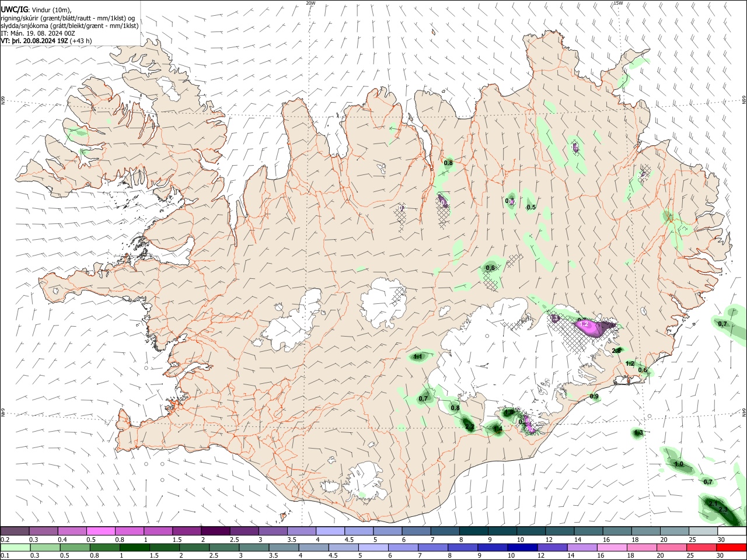Click the teal-grey 14–16 swatch in the snow legend row
The width and height of the screenshot is (747, 560).
[588, 531]
